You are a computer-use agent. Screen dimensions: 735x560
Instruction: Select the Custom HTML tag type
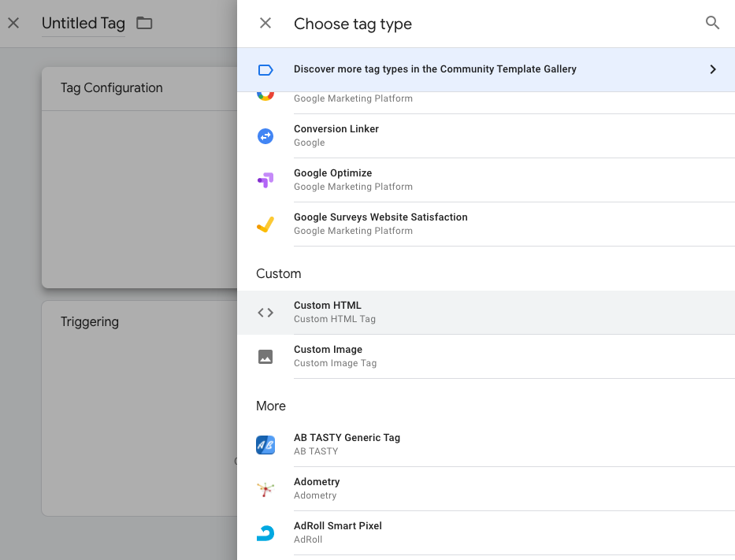tap(486, 312)
